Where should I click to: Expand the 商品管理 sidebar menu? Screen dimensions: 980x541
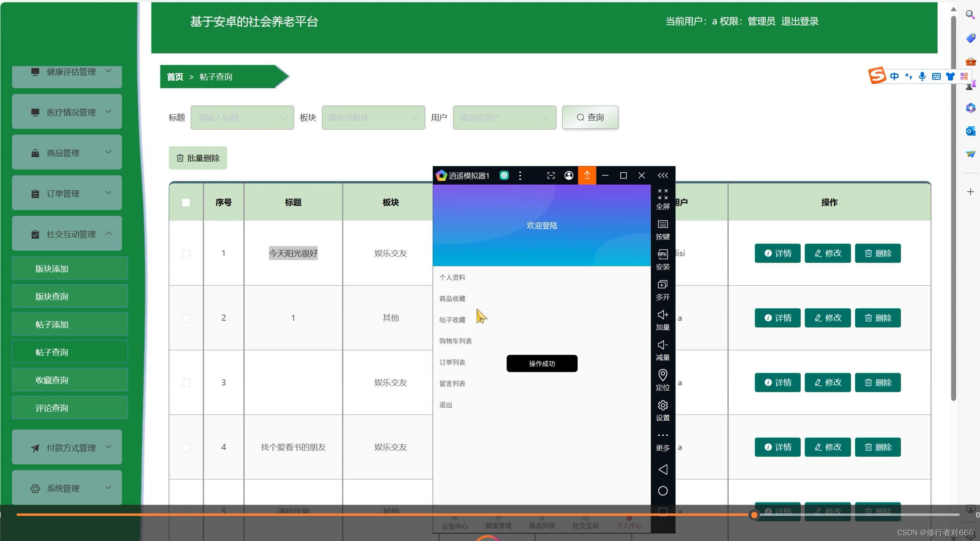tap(67, 152)
